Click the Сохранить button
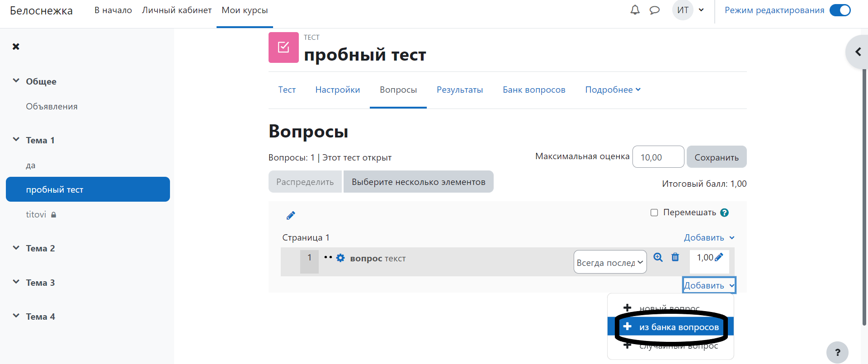The width and height of the screenshot is (868, 364). [x=716, y=157]
